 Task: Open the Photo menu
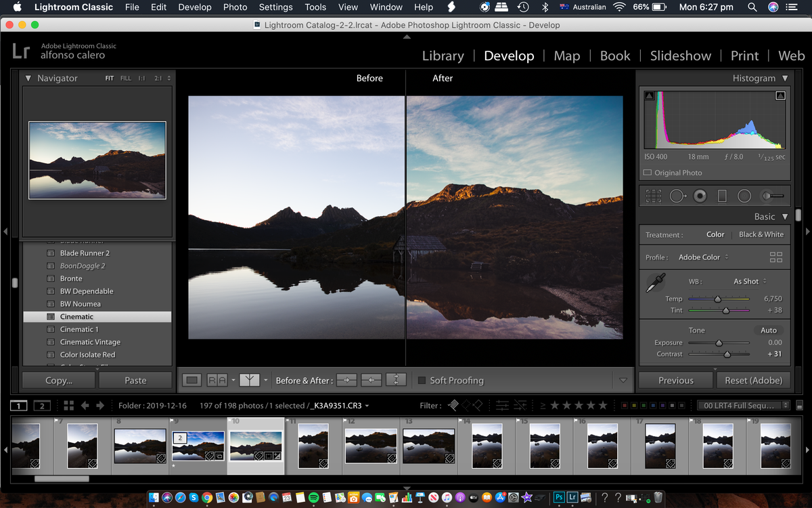click(235, 7)
